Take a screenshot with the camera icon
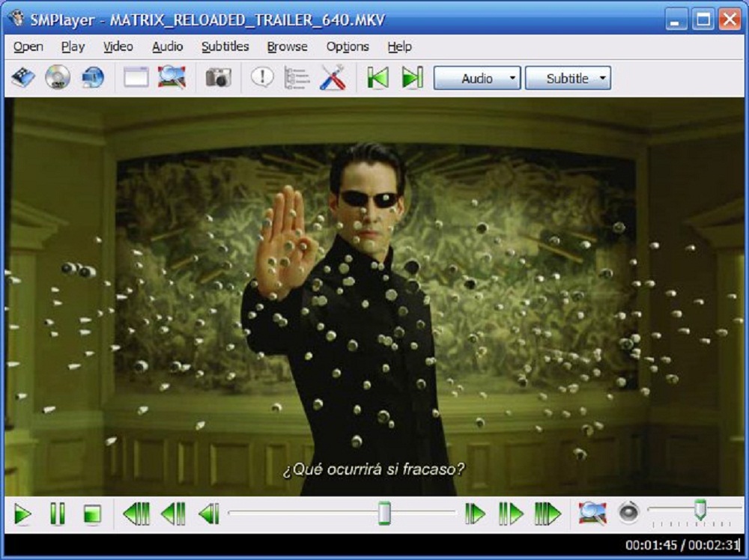This screenshot has width=749, height=560. [x=218, y=77]
